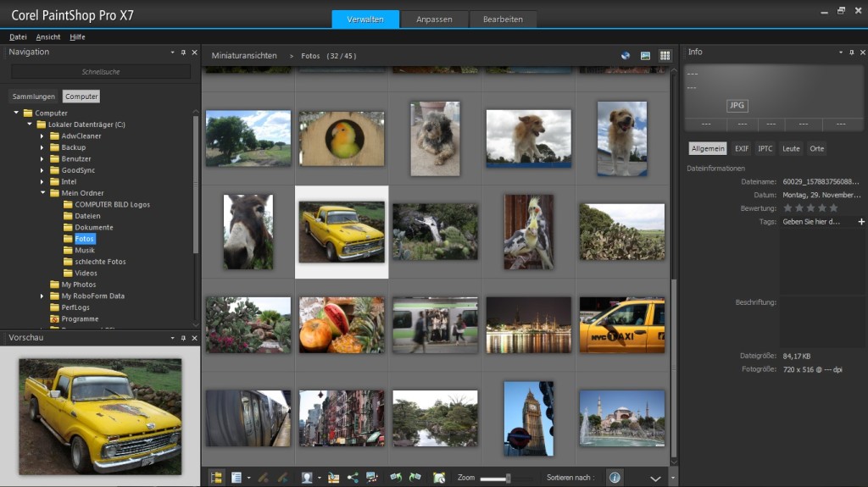Click the share icon in bottom toolbar
This screenshot has width=868, height=487.
353,478
